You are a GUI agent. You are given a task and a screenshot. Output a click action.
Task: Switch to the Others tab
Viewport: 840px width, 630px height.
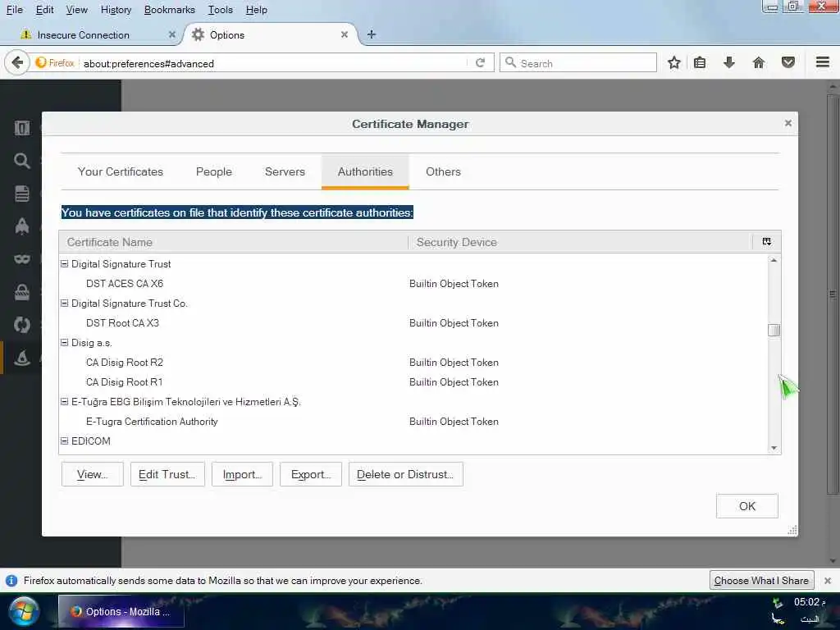click(x=443, y=171)
